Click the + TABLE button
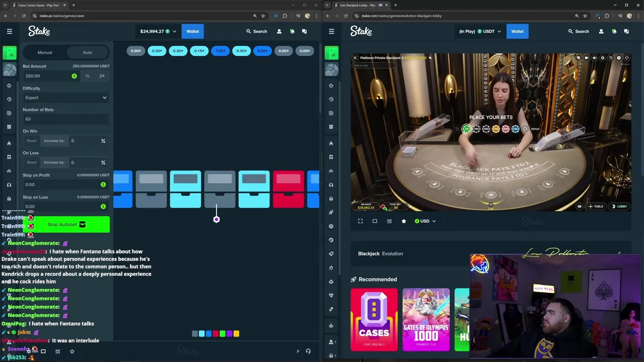This screenshot has width=644, height=362. click(x=596, y=206)
